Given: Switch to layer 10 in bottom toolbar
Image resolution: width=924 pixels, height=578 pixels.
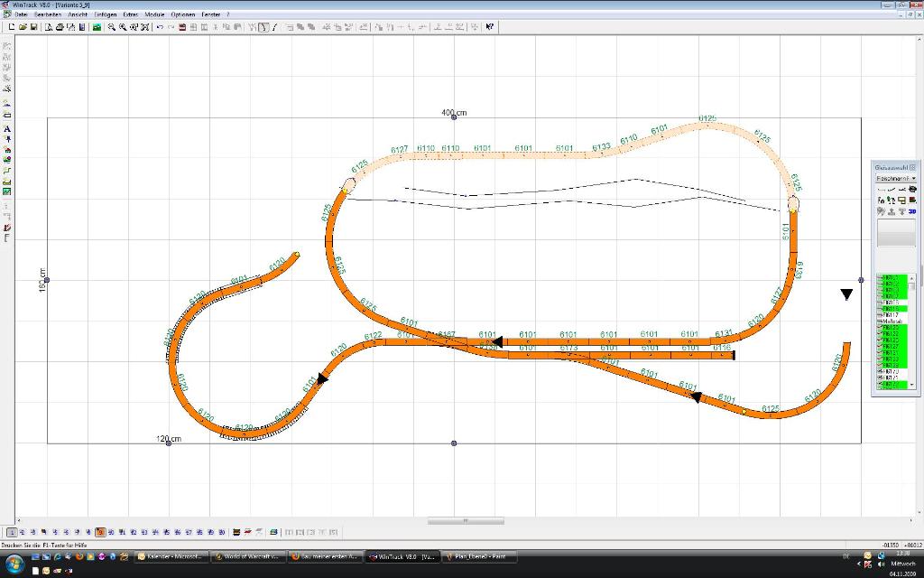Looking at the screenshot, I should click(x=111, y=532).
